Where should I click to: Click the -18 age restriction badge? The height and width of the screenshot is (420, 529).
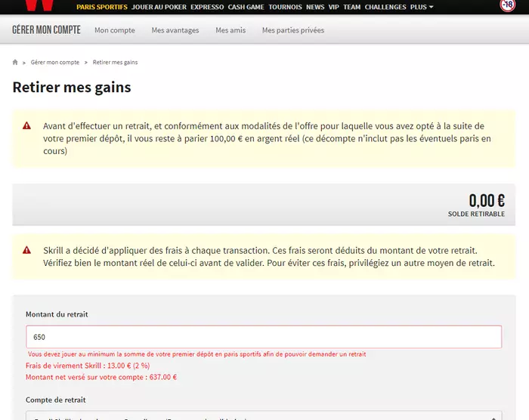(507, 5)
